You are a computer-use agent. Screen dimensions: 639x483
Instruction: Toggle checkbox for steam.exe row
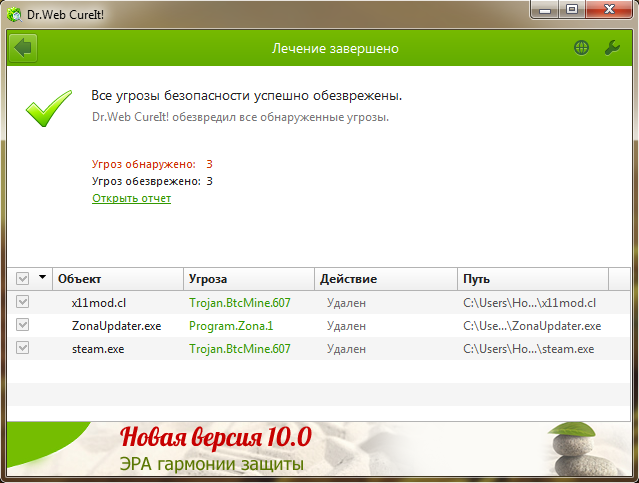(22, 348)
